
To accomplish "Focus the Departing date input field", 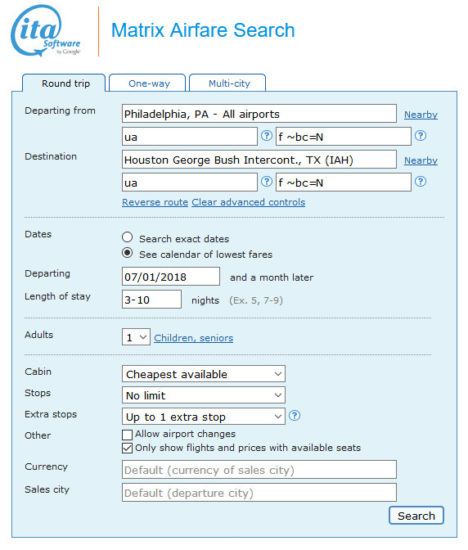I will click(x=171, y=277).
